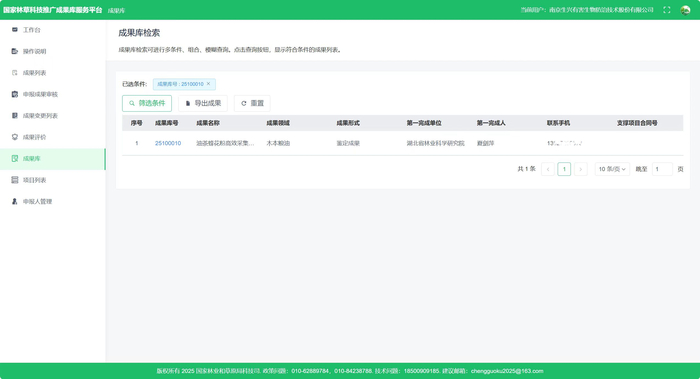Click the 国家林草科技推广成果库服务平台 title
Viewport: 700px width, 379px height.
[x=53, y=10]
